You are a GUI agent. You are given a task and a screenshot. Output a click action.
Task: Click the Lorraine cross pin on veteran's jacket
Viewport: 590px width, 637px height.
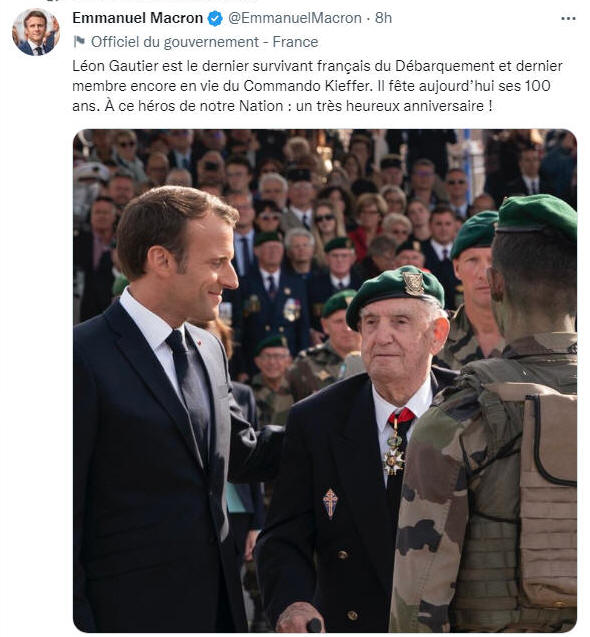pos(330,503)
